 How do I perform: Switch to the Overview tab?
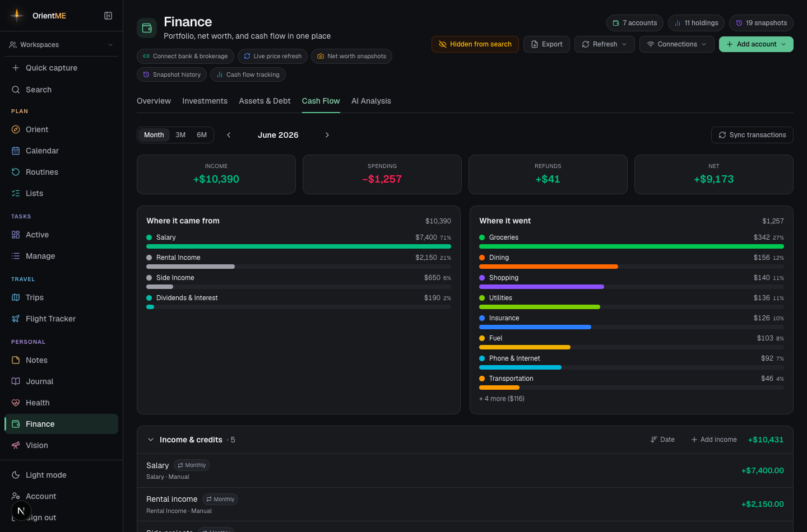pos(154,101)
